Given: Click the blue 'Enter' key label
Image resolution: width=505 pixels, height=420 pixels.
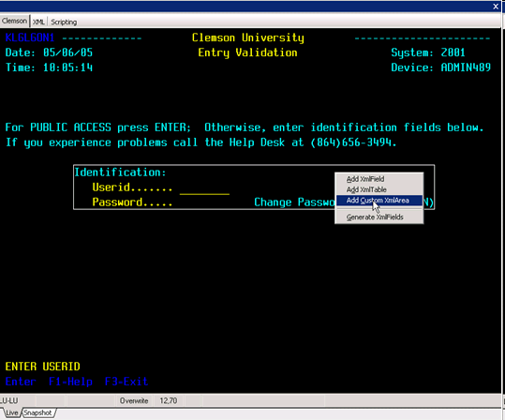Looking at the screenshot, I should coord(21,382).
